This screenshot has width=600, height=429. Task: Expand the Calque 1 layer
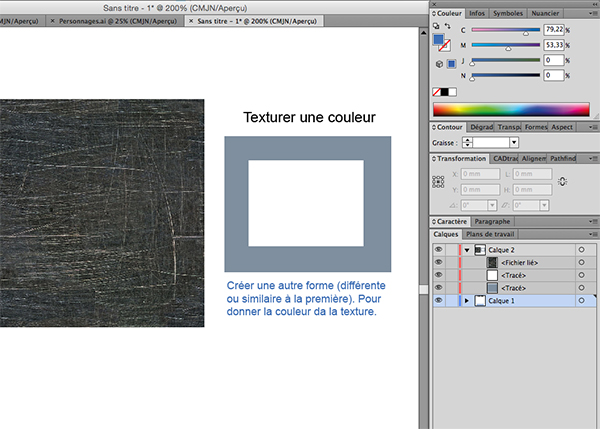coord(467,300)
